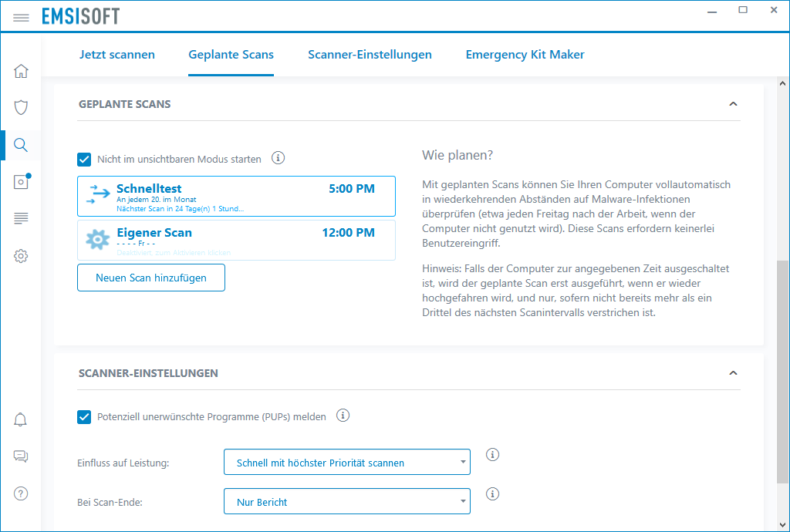Viewport: 790px width, 532px height.
Task: Toggle PUPs melden checkbox
Action: click(84, 417)
